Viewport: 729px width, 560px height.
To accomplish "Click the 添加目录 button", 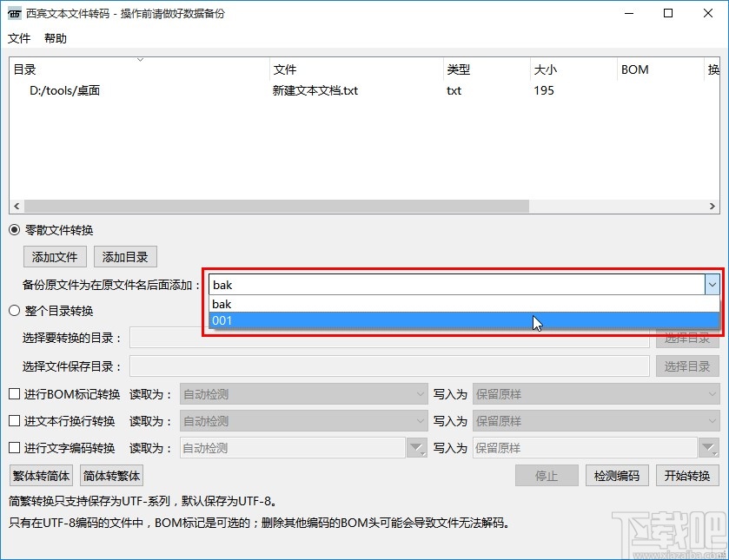I will 126,256.
